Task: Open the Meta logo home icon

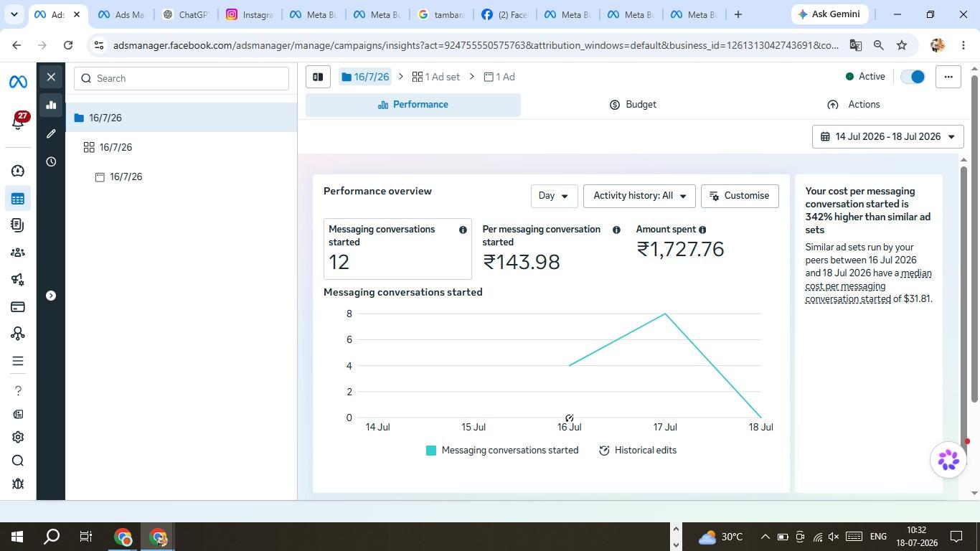Action: [18, 82]
